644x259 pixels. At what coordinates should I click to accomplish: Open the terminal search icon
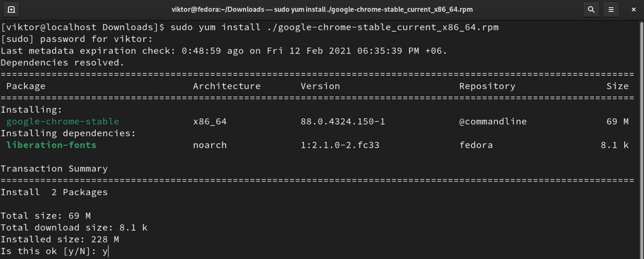[x=591, y=10]
